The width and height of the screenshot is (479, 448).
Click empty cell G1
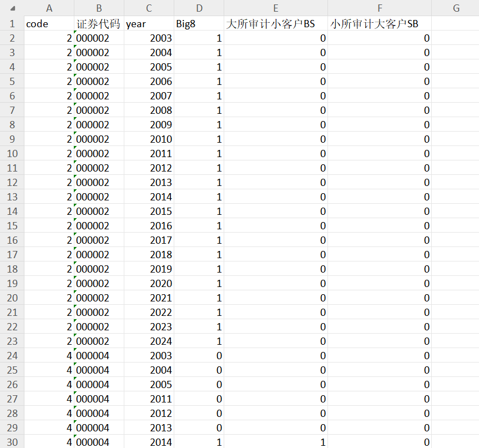coord(456,23)
